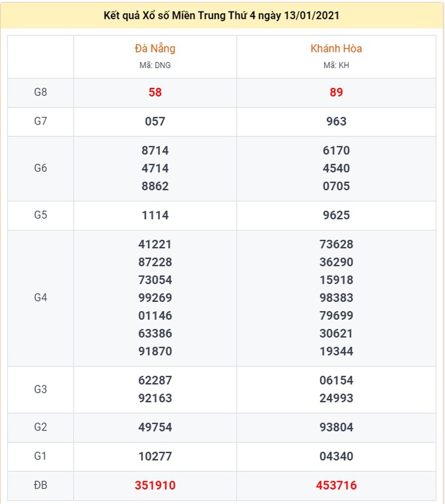Image resolution: width=445 pixels, height=504 pixels.
Task: Click the G6 number 0705
Action: point(336,186)
